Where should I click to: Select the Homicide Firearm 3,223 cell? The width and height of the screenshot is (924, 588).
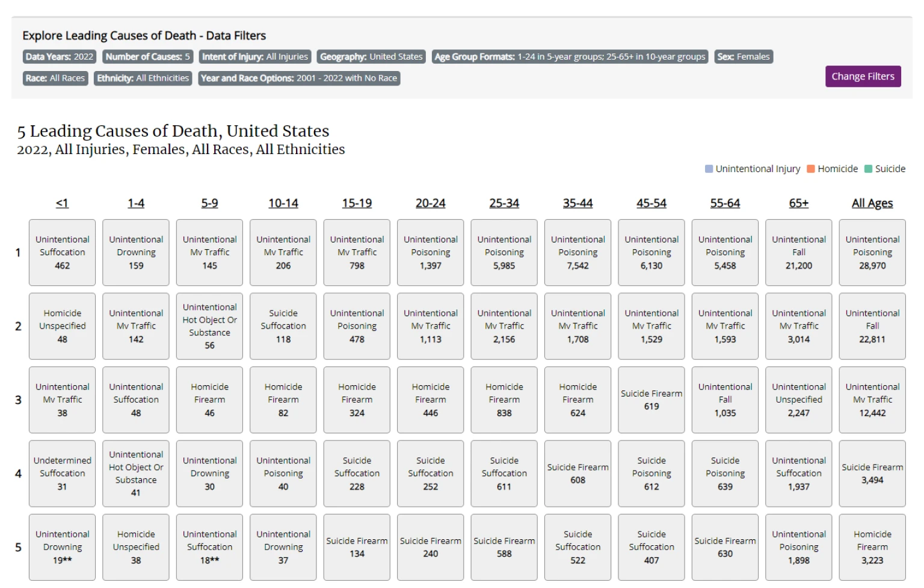pyautogui.click(x=872, y=547)
